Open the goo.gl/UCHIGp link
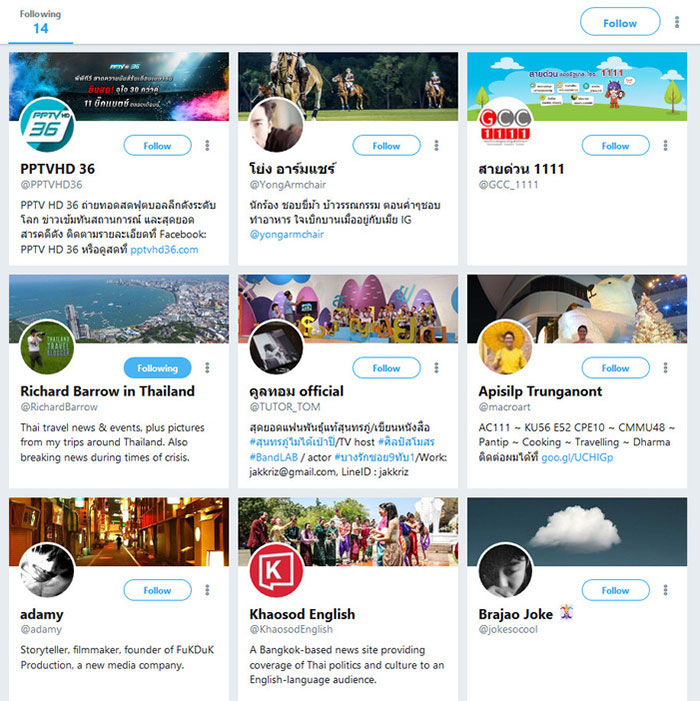This screenshot has height=701, width=700. click(x=577, y=457)
